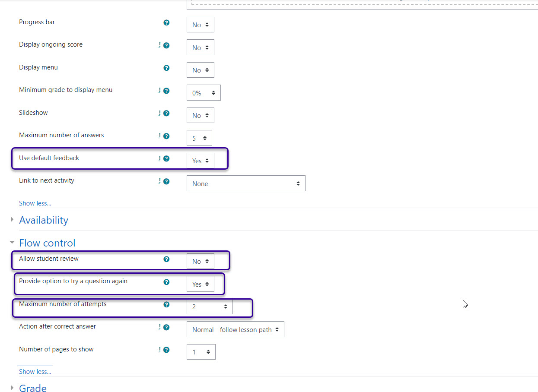The image size is (538, 392).
Task: Open the Progress bar dropdown
Action: click(200, 25)
